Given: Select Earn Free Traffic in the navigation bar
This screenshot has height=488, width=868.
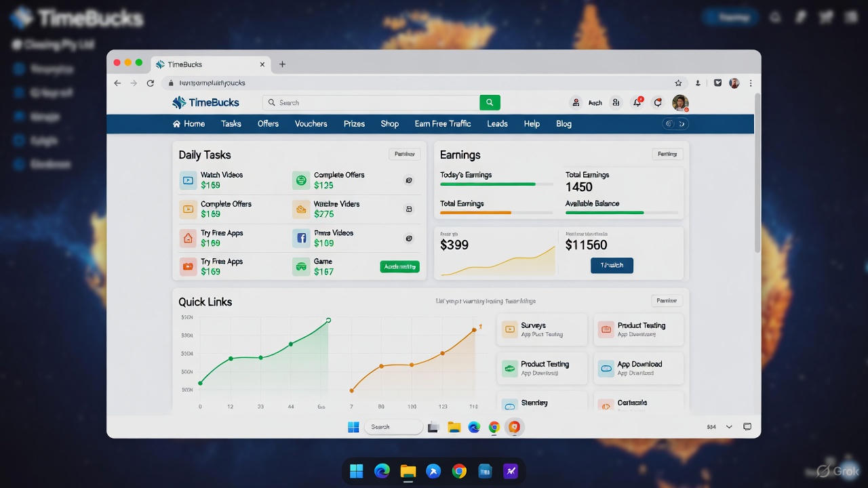Looking at the screenshot, I should coord(443,124).
